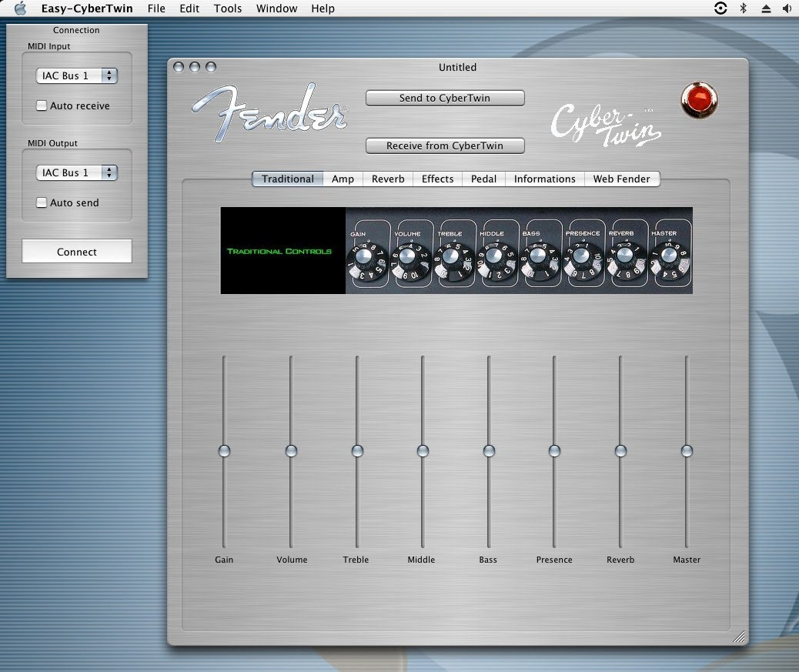Click the Fender logo
This screenshot has width=799, height=672.
click(x=270, y=112)
